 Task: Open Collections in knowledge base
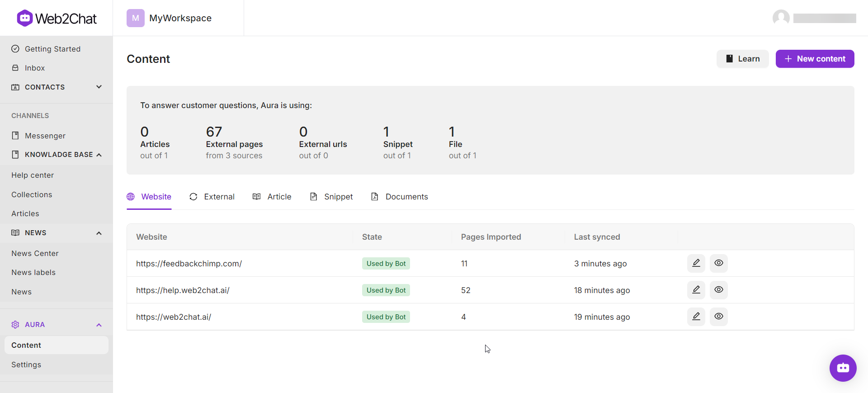click(32, 194)
